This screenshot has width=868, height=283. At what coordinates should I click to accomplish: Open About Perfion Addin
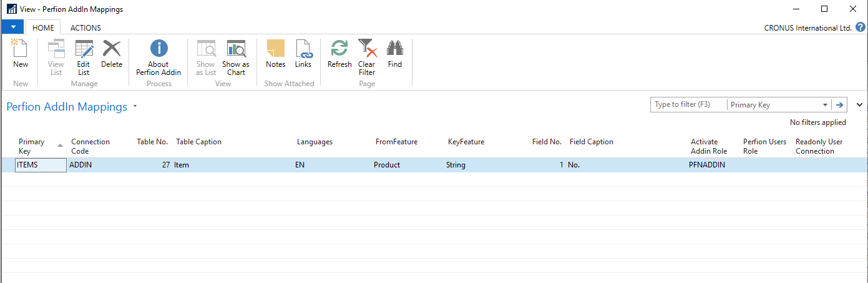(x=158, y=57)
